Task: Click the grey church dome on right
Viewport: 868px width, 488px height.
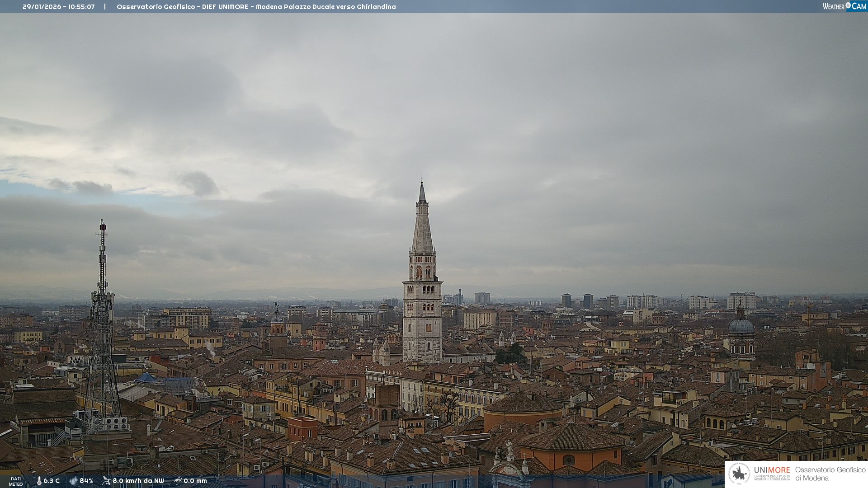Action: click(741, 326)
